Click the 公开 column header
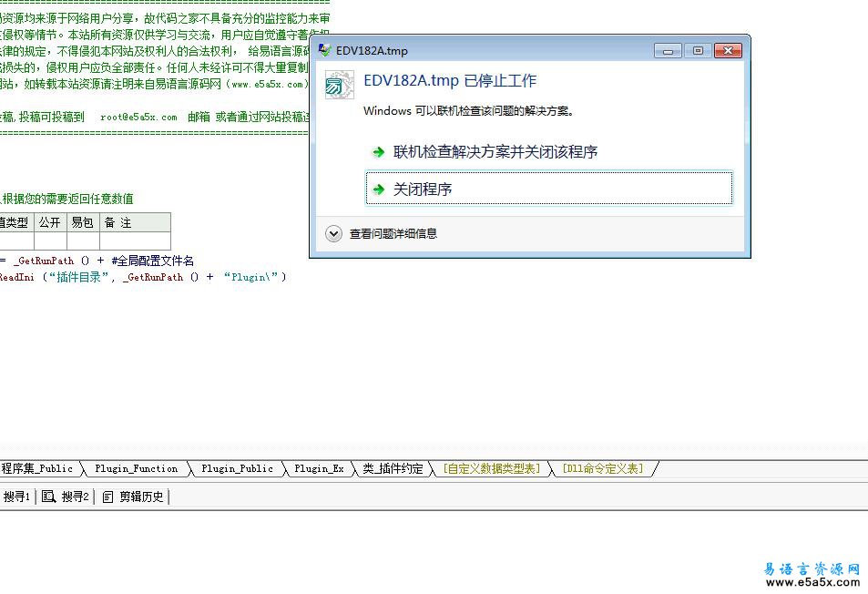This screenshot has height=594, width=868. [50, 222]
